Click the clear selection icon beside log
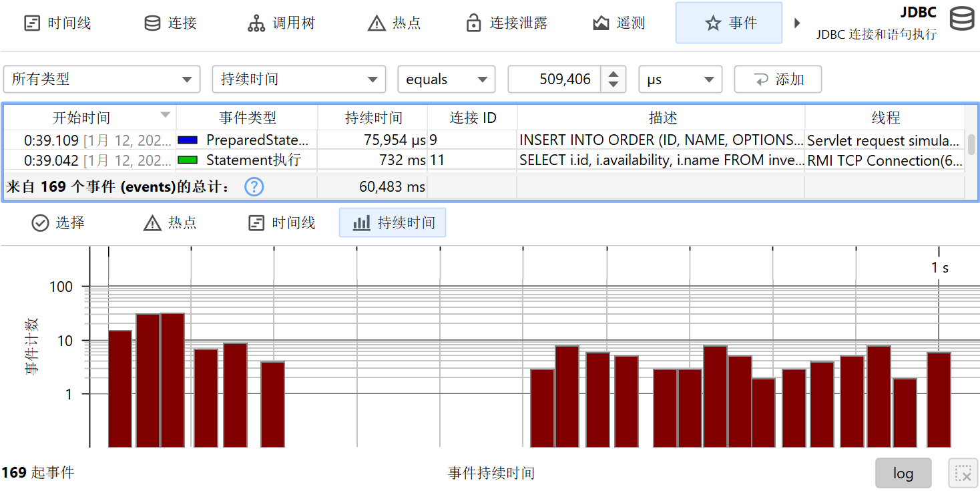 963,474
